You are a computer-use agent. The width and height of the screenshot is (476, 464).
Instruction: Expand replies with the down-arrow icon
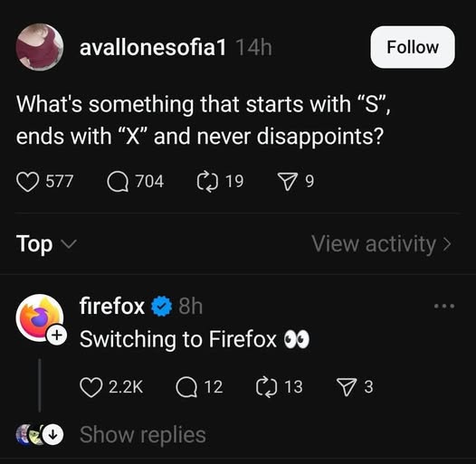tap(53, 434)
